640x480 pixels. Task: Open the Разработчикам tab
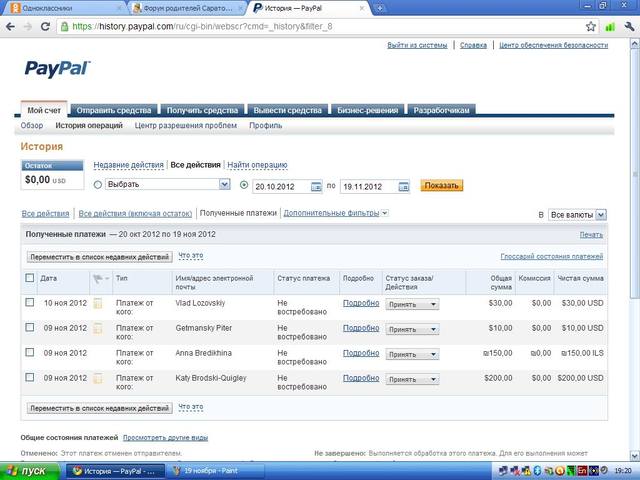[x=442, y=110]
